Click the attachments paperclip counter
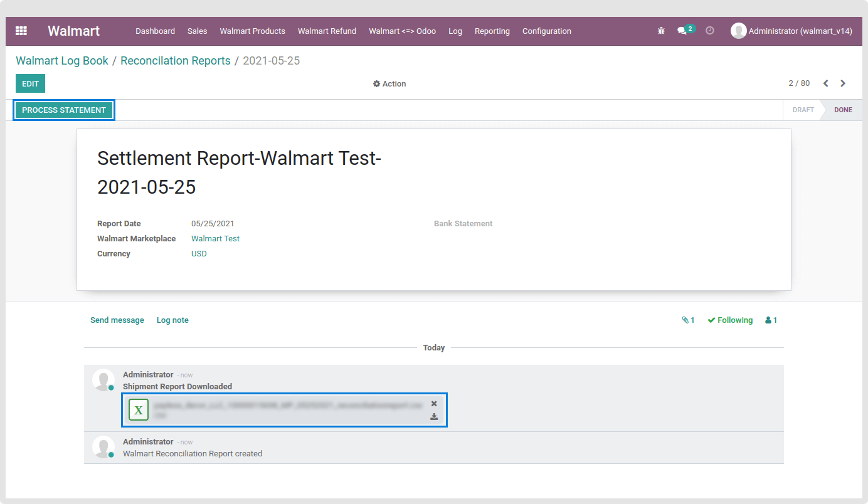 pyautogui.click(x=688, y=320)
